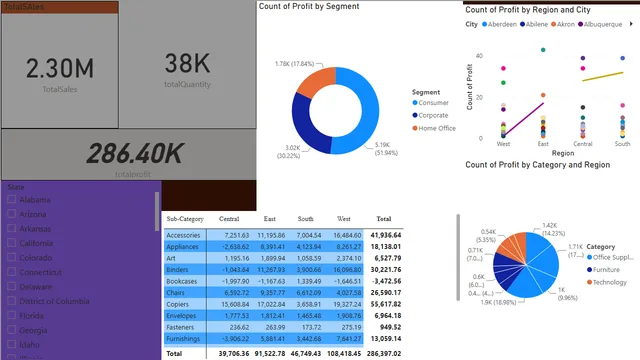
Task: Check the Georgia state filter
Action: [x=11, y=330]
